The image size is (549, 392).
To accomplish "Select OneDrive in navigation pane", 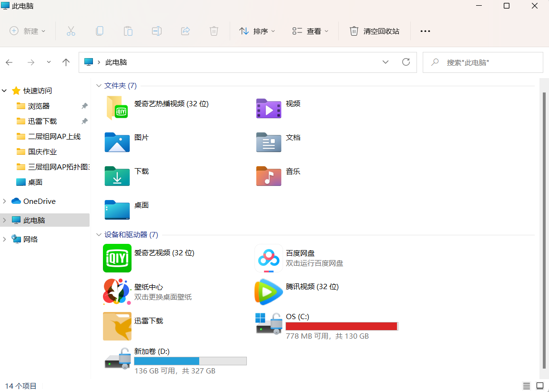I will [39, 201].
